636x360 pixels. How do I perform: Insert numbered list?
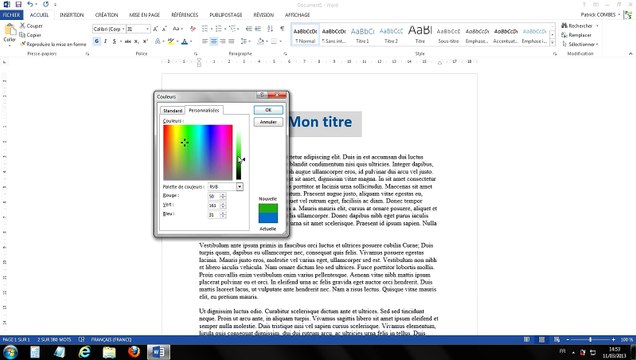(219, 29)
